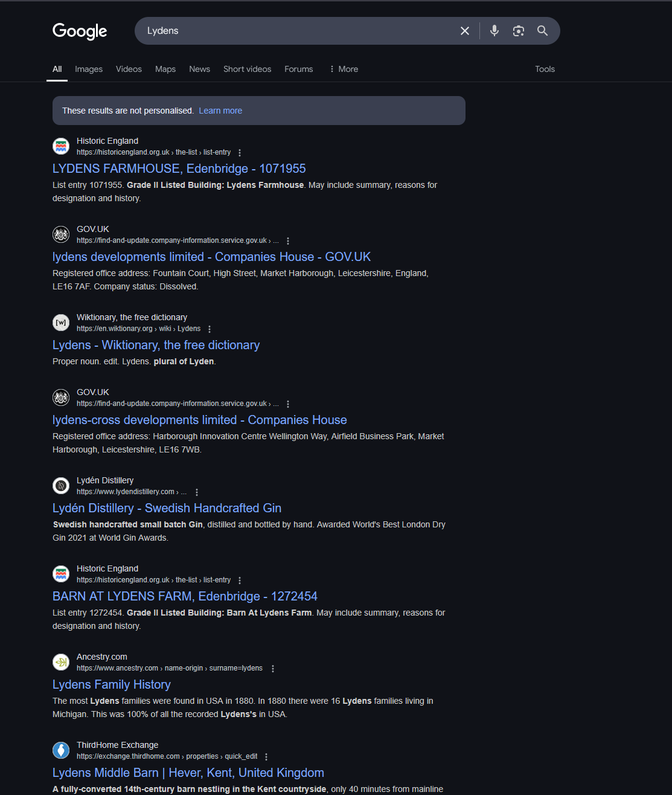Open the Tools button
672x795 pixels.
tap(545, 69)
